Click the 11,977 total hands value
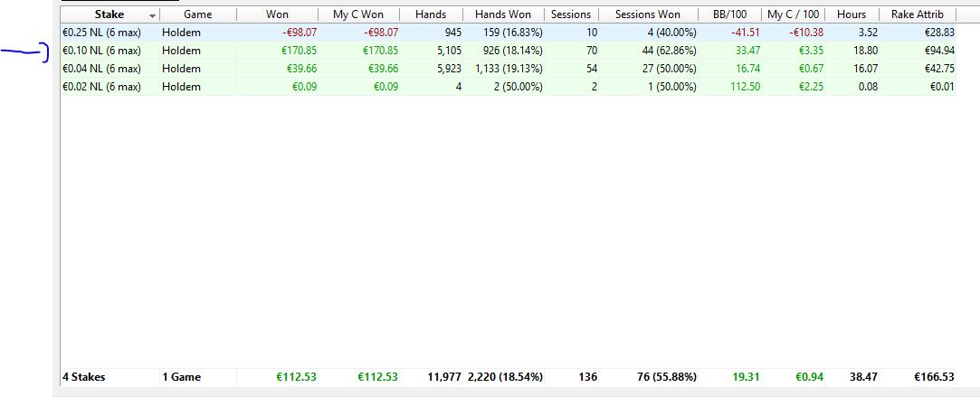 (444, 377)
